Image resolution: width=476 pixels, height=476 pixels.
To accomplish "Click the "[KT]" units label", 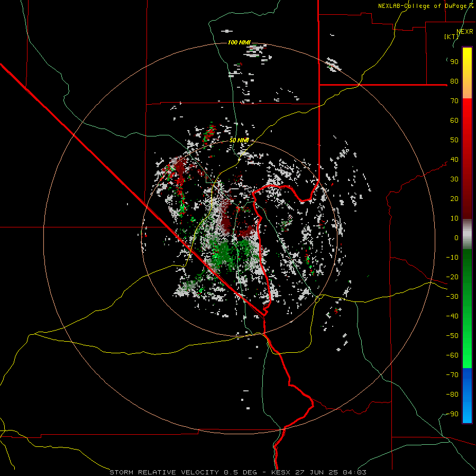I will pyautogui.click(x=452, y=36).
